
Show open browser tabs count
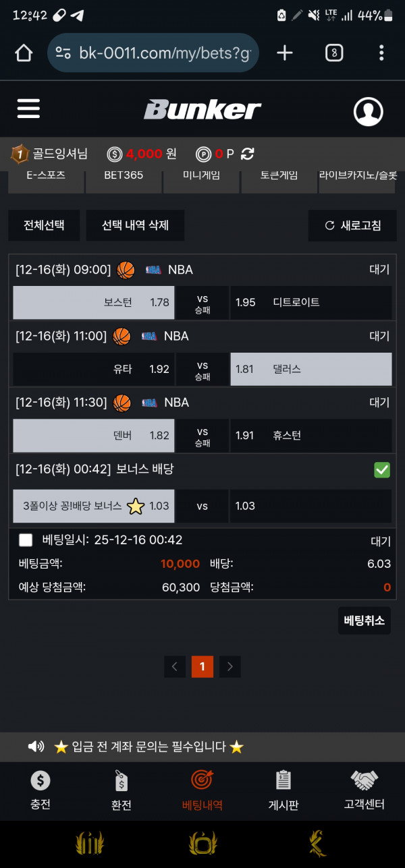(x=333, y=53)
